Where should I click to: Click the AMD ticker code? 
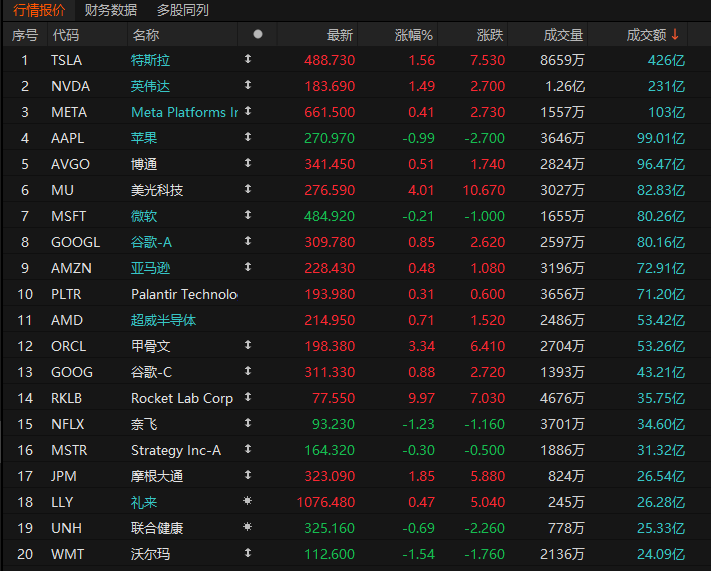click(x=67, y=320)
